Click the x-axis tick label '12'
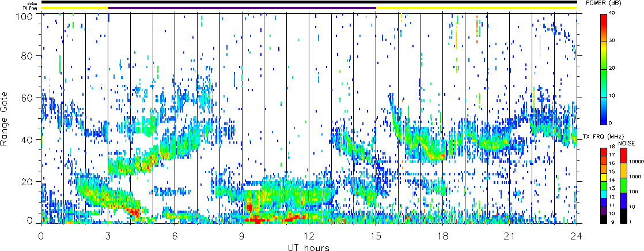 (x=309, y=235)
